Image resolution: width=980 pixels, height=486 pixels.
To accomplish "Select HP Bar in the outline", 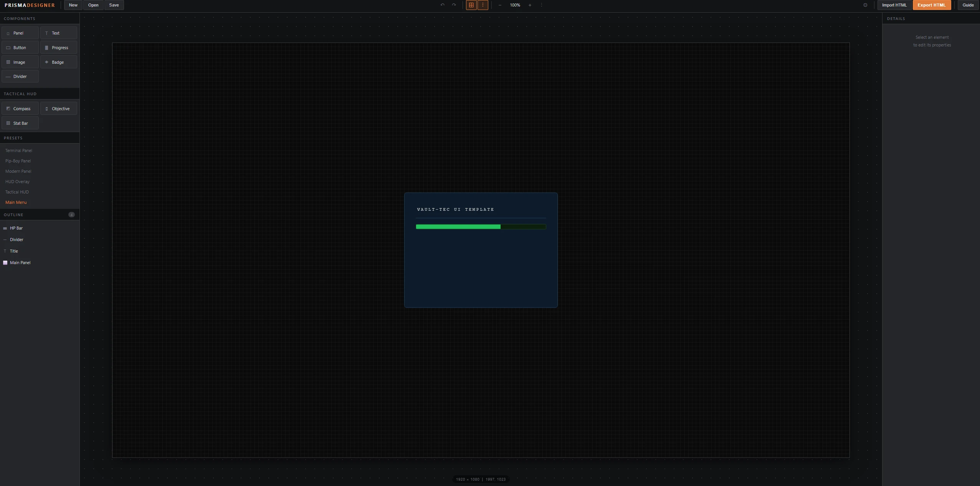I will [40, 228].
